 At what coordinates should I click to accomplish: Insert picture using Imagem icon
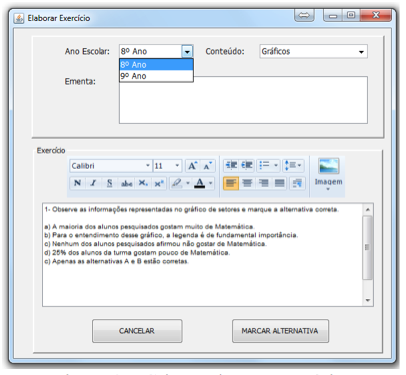pos(328,173)
